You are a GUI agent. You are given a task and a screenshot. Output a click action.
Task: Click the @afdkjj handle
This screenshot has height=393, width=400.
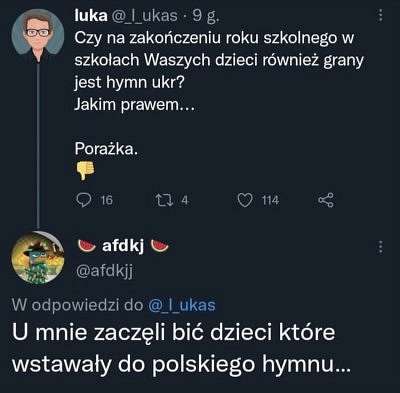pyautogui.click(x=104, y=271)
